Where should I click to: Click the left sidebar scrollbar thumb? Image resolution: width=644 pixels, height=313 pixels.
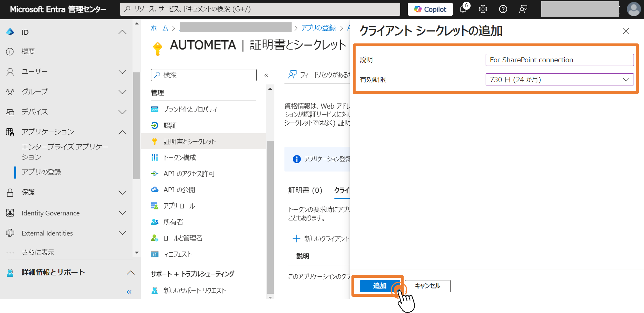(x=136, y=126)
